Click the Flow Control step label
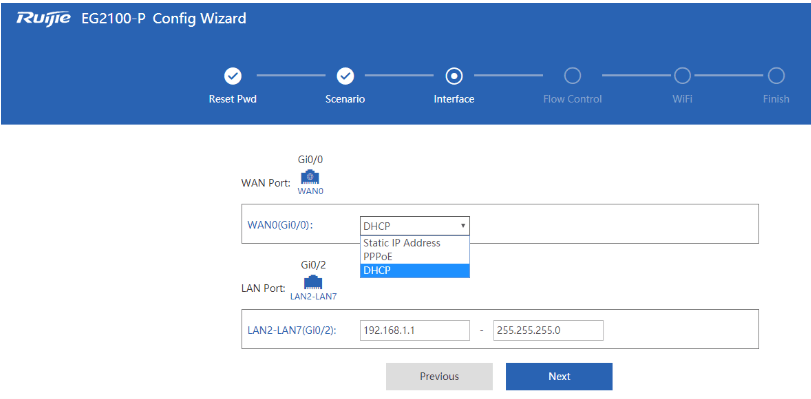811x399 pixels. point(572,99)
